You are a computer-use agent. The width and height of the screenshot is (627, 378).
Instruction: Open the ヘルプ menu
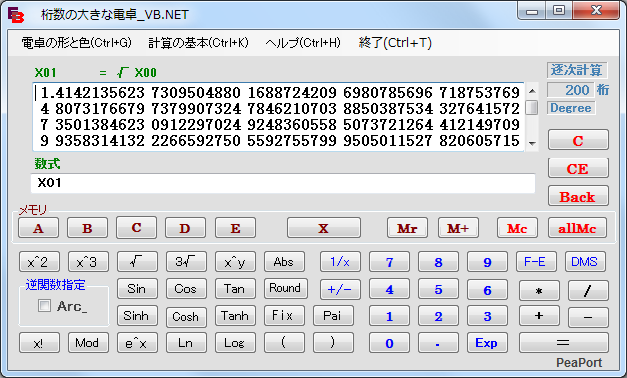pyautogui.click(x=303, y=42)
